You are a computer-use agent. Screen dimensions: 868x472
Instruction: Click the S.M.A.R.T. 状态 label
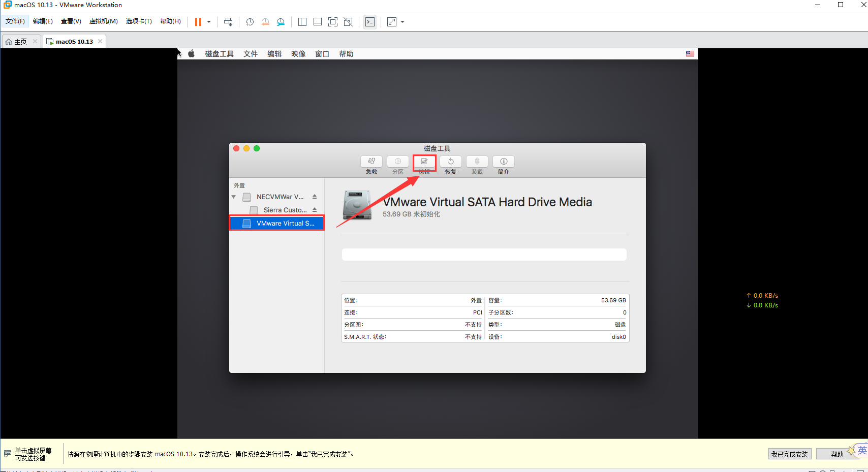tap(365, 337)
